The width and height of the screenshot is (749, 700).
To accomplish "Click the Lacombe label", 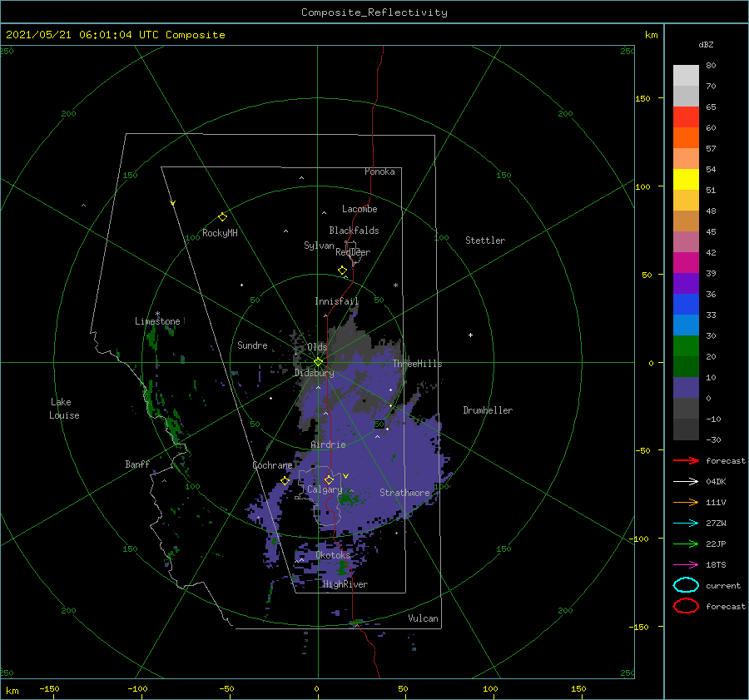I will [360, 209].
